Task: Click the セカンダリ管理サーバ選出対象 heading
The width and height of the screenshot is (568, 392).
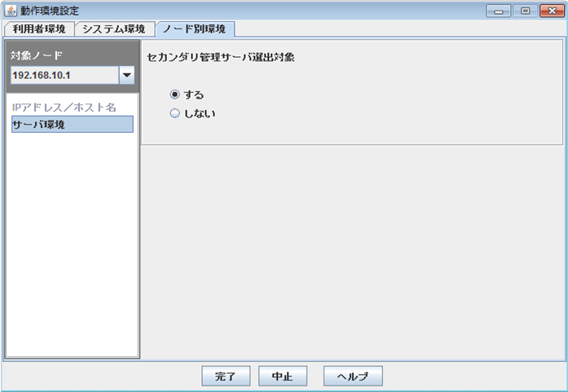Action: pos(220,59)
